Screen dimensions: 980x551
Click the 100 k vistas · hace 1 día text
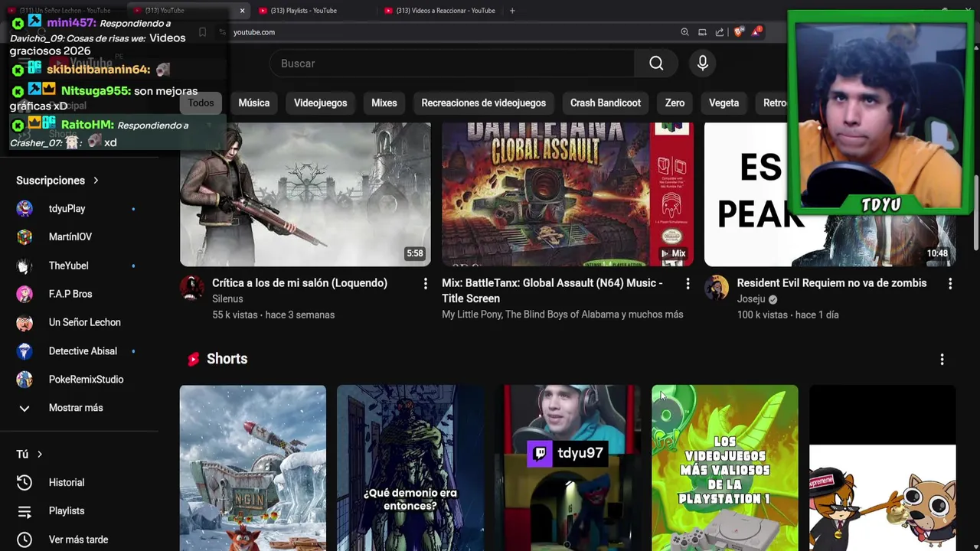[x=788, y=315]
